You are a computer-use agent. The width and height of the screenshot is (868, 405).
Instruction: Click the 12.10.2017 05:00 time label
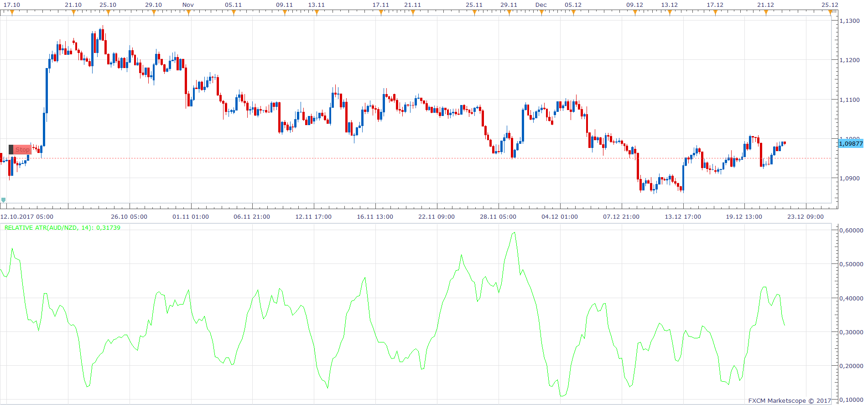click(x=27, y=216)
